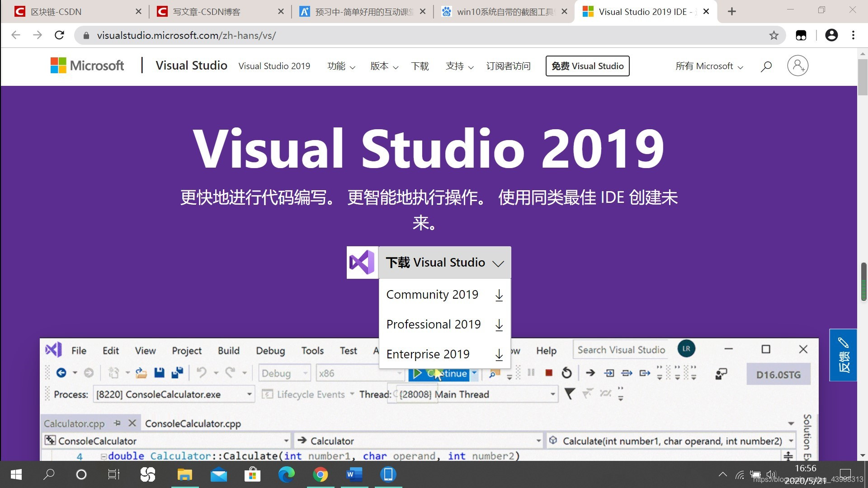Click the browser forward arrow
868x488 pixels.
coord(38,35)
